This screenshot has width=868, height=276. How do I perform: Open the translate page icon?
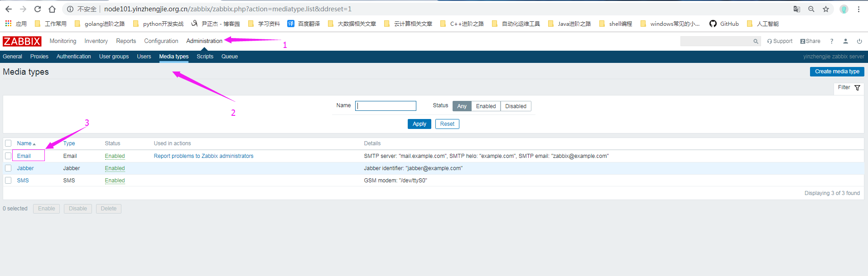pos(797,9)
